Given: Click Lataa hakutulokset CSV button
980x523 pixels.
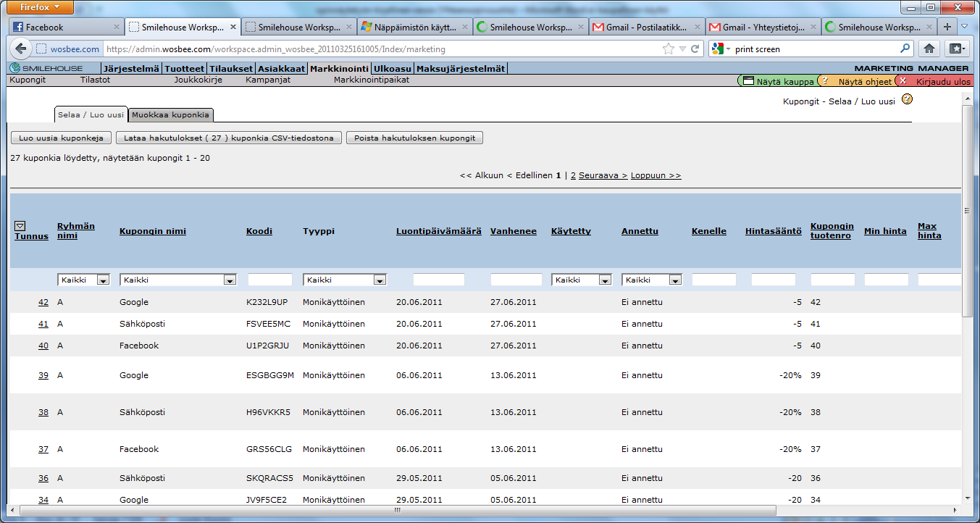Looking at the screenshot, I should tap(229, 138).
